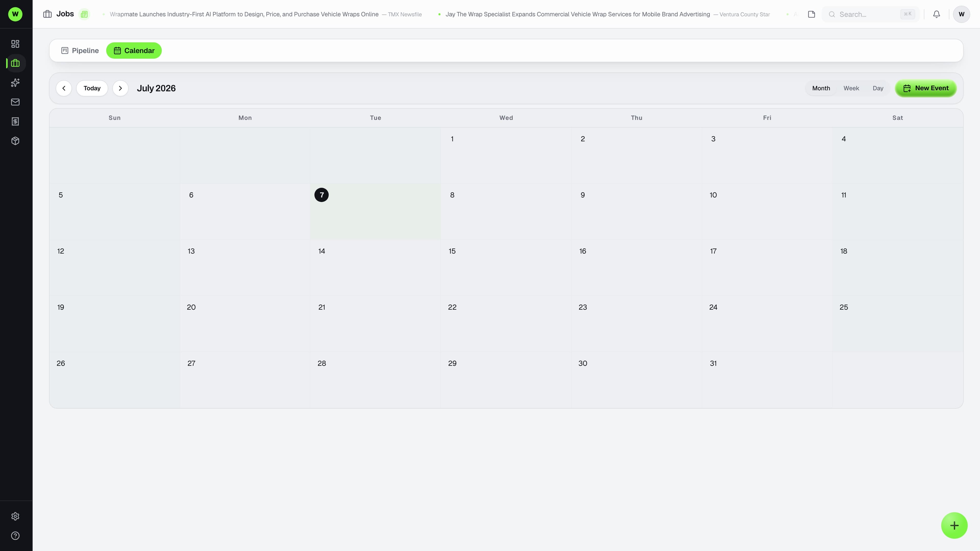Click the Wed column header

point(506,118)
